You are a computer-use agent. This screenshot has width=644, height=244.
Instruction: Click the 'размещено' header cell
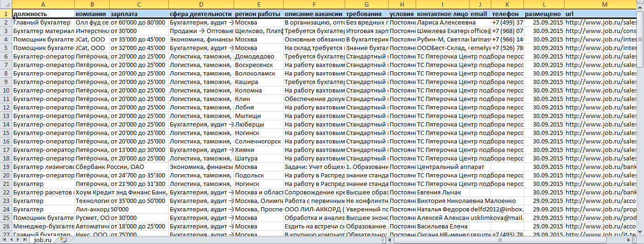pos(544,14)
